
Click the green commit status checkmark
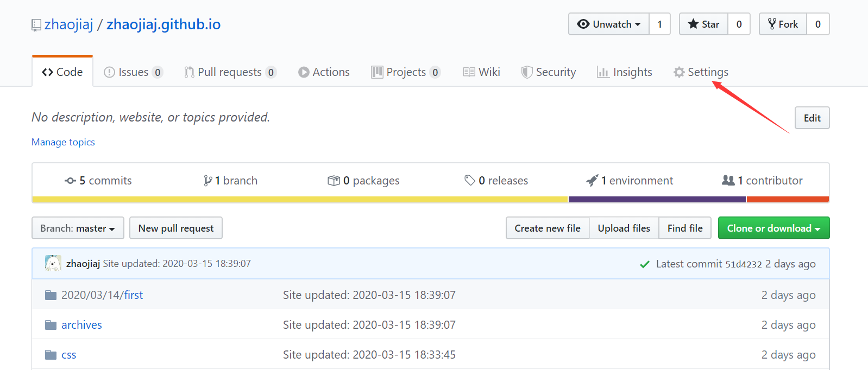click(x=645, y=264)
